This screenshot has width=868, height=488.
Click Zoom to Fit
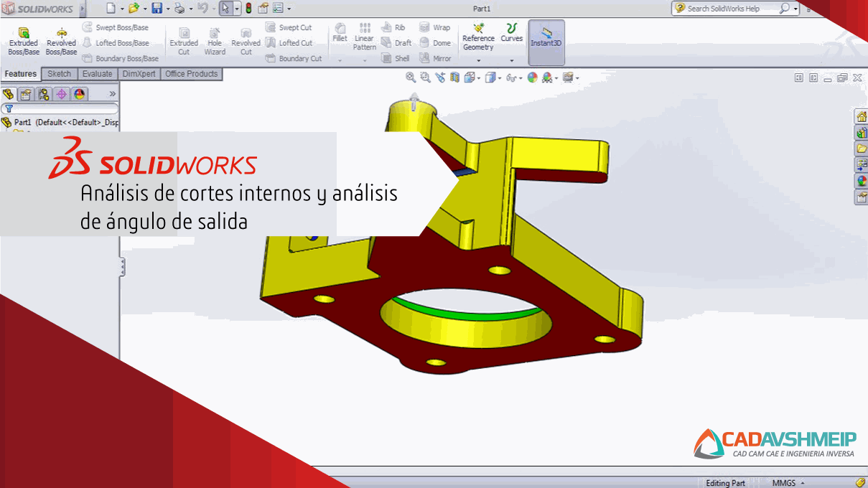[411, 78]
